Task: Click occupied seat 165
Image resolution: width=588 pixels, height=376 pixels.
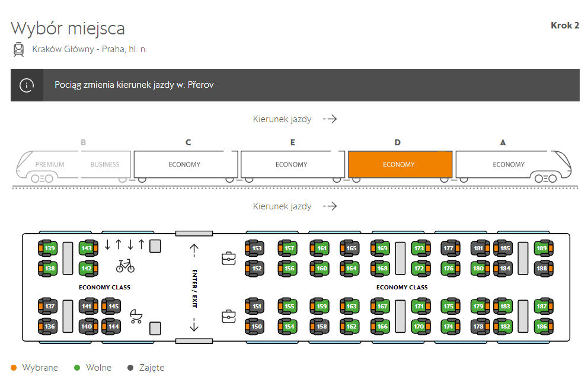Action: coord(350,248)
